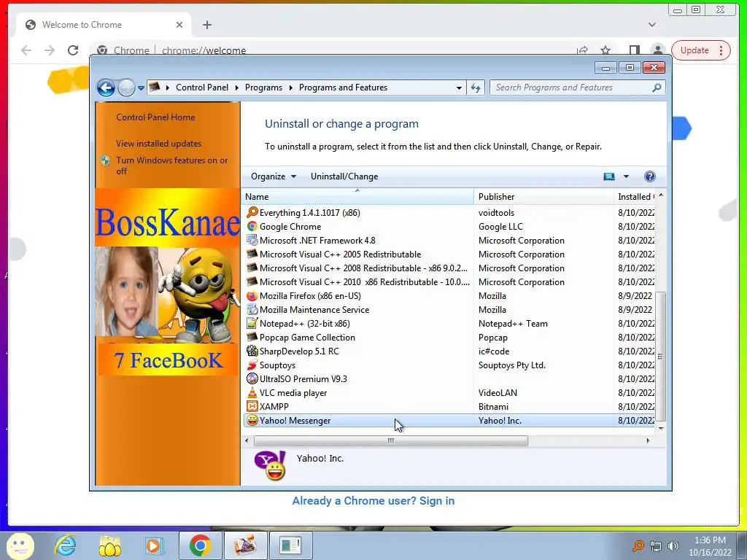747x560 pixels.
Task: Click the change view icon in toolbar
Action: tap(609, 176)
